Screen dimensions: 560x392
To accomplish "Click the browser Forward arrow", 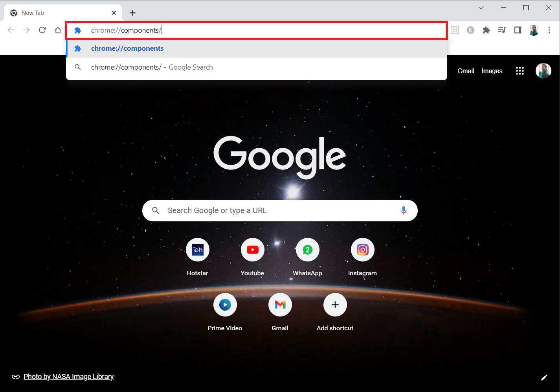I will pos(27,30).
